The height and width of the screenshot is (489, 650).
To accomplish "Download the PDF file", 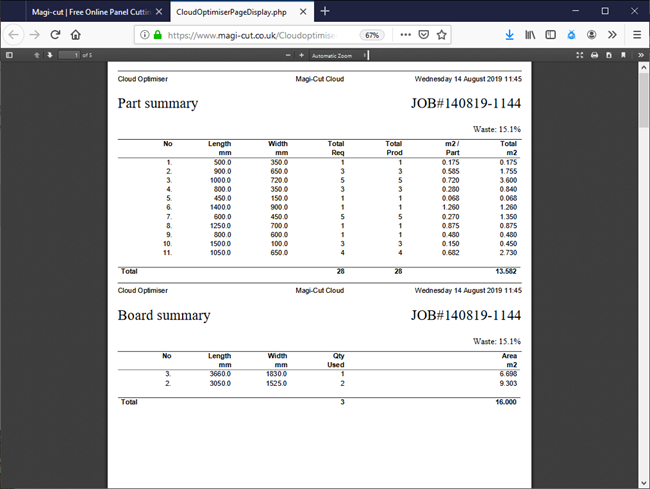I will (609, 54).
